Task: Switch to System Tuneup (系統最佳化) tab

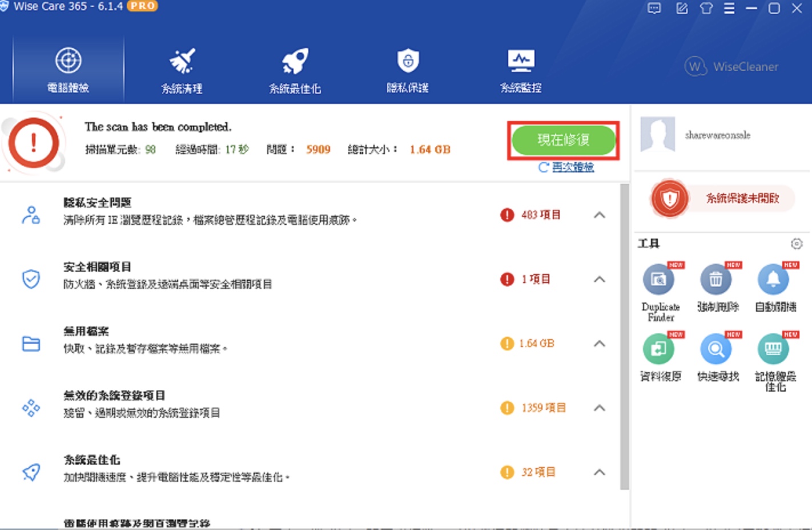Action: point(295,70)
